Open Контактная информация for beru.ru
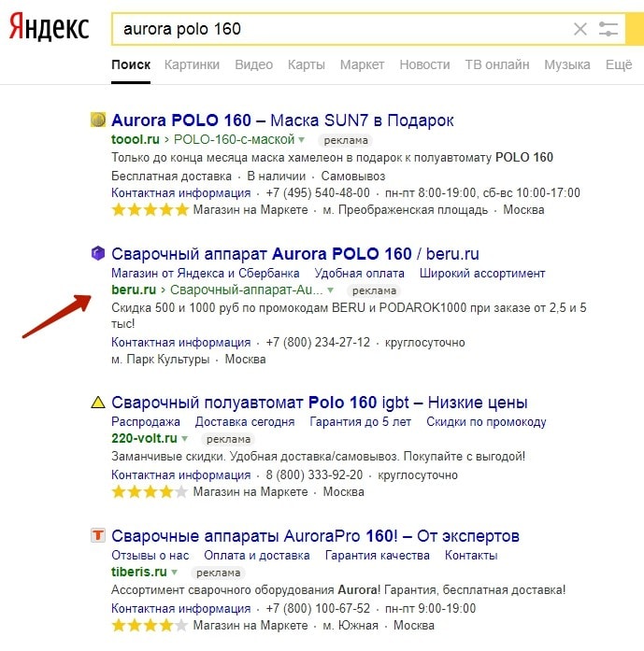Screen dimensions: 644x651 coord(180,343)
